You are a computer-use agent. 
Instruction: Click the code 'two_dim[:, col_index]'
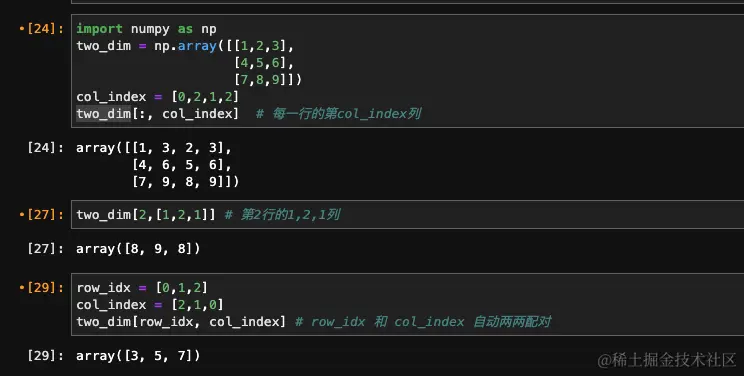pyautogui.click(x=158, y=114)
